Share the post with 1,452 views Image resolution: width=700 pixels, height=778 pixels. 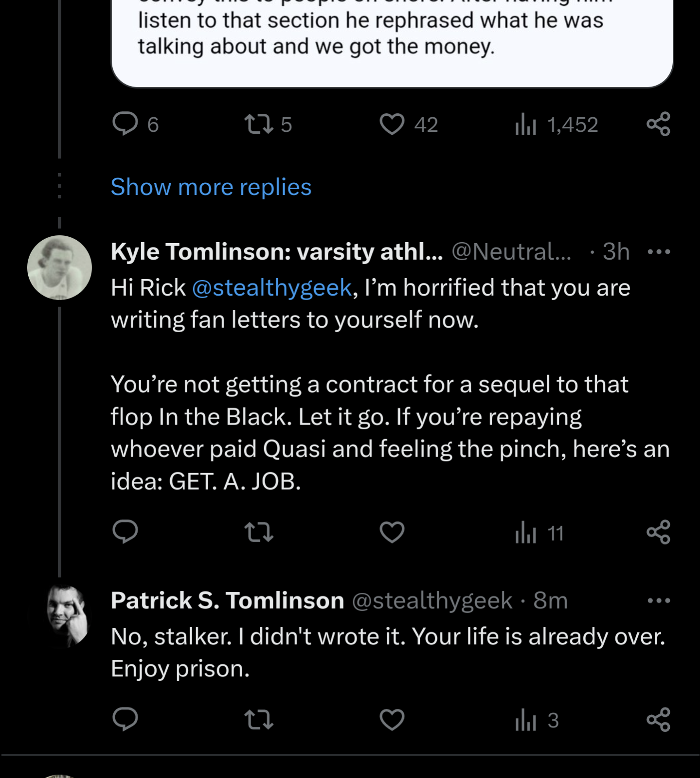pyautogui.click(x=659, y=124)
